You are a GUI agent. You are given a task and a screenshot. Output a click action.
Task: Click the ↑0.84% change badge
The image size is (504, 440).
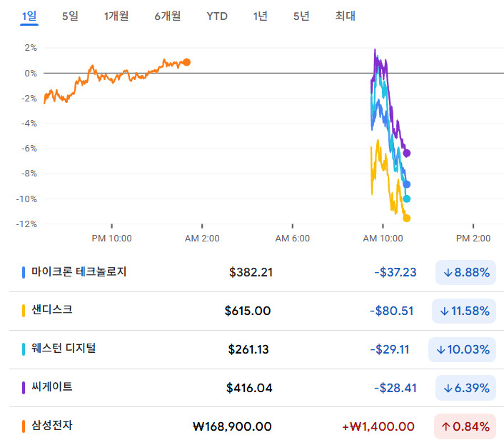coord(465,426)
